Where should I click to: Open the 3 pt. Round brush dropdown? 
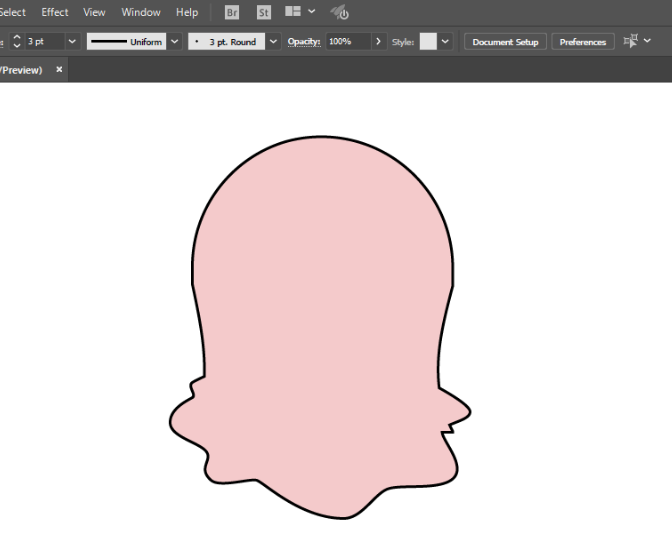click(273, 42)
